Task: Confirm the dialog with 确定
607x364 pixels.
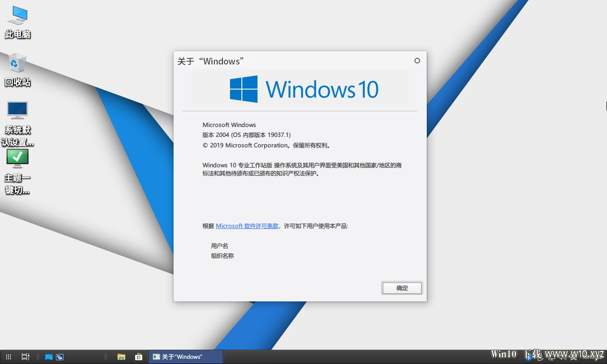Action: (x=402, y=288)
